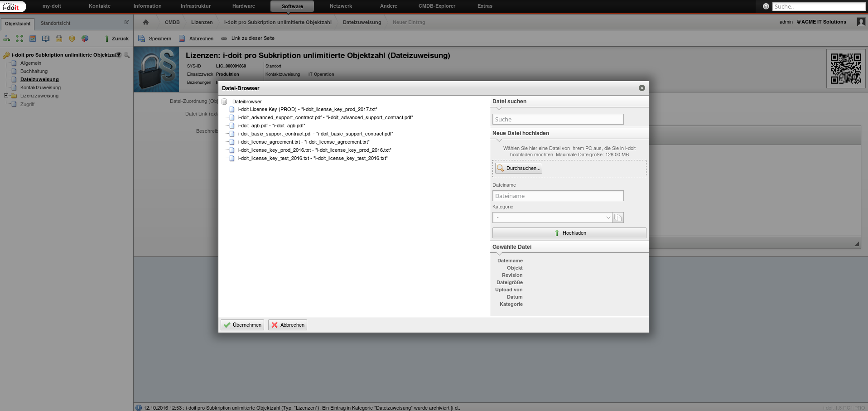Switch to the Objektsicht tab
Screen dimensions: 868x411
(18, 24)
